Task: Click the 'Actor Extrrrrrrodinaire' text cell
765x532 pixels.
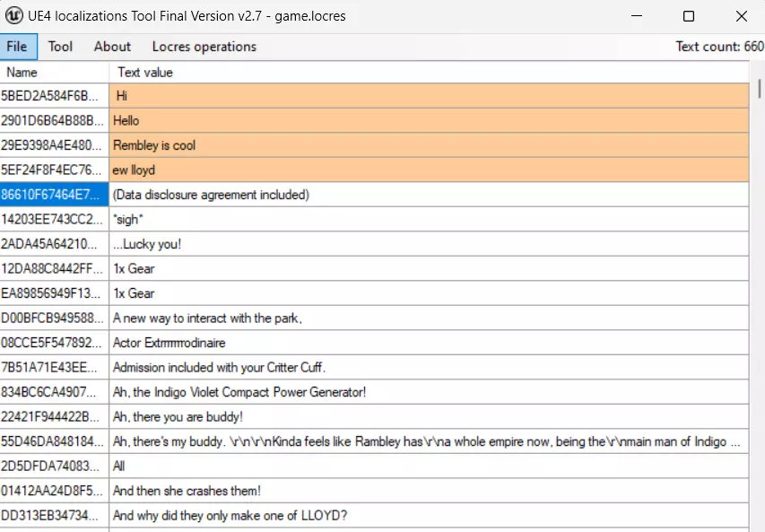Action: (169, 343)
